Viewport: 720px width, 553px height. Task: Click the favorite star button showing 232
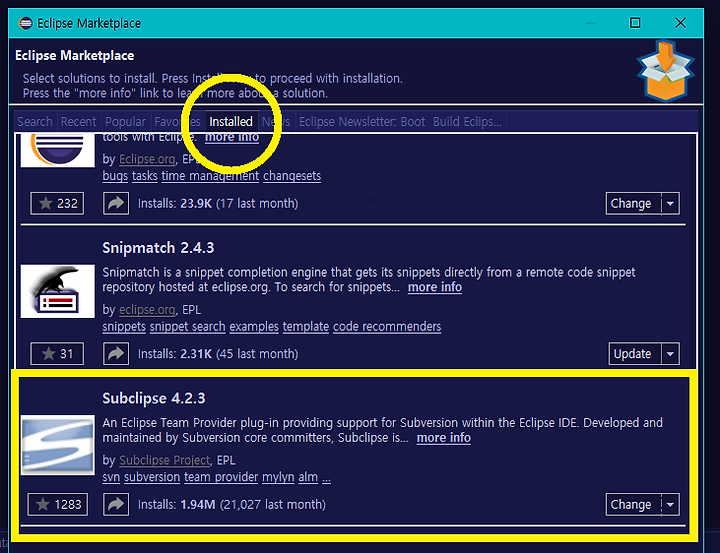pos(57,203)
